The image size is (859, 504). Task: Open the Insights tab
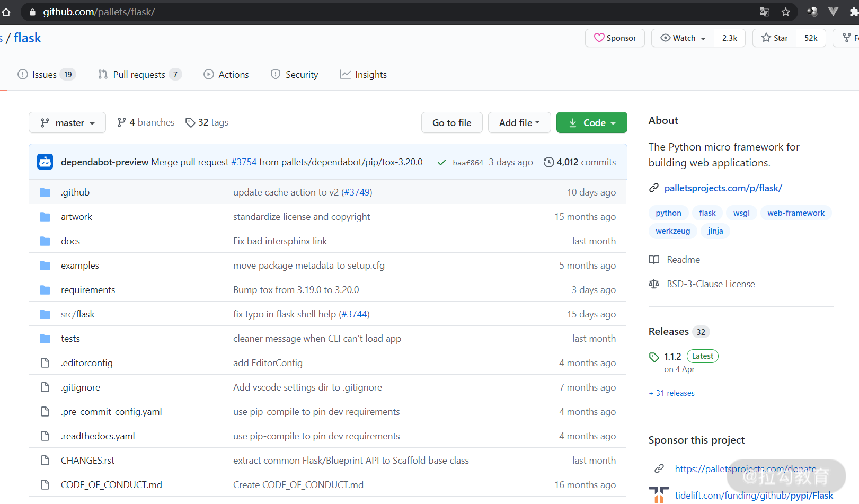(x=363, y=74)
